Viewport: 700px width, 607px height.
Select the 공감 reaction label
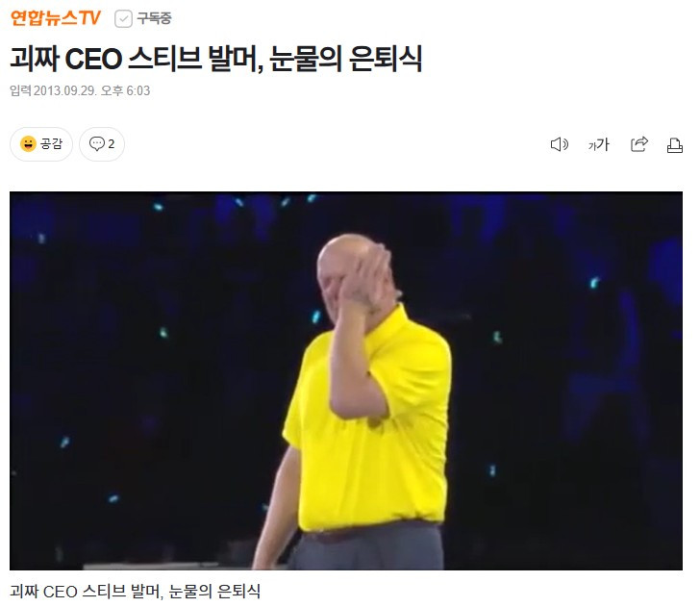[51, 144]
